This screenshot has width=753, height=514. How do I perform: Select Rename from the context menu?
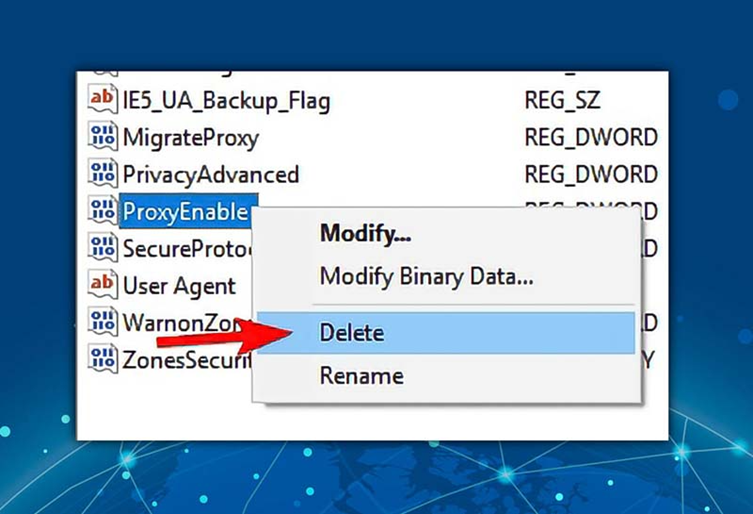pyautogui.click(x=361, y=376)
